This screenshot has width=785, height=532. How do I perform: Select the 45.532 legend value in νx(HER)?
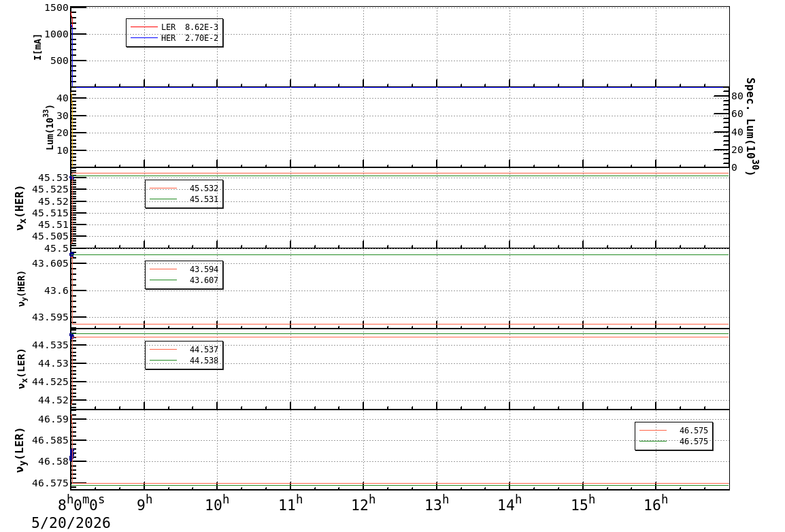[x=204, y=188]
